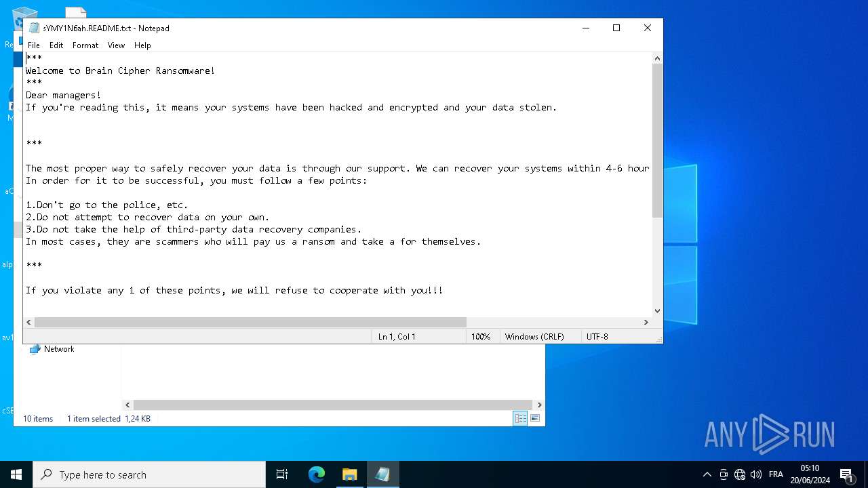This screenshot has width=868, height=488.
Task: Open the notification center icon
Action: pyautogui.click(x=846, y=474)
